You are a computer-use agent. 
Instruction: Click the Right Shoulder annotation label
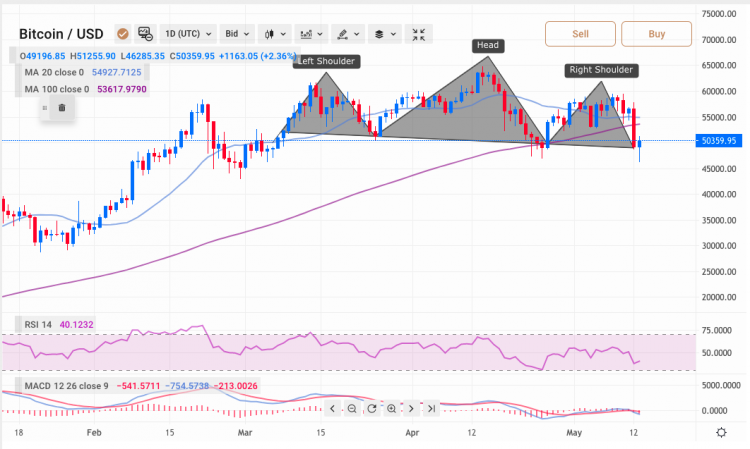point(601,70)
